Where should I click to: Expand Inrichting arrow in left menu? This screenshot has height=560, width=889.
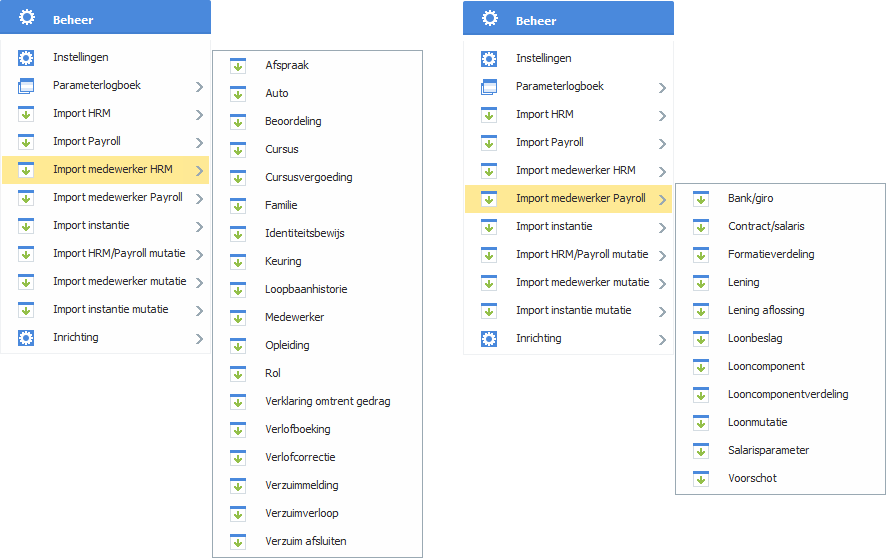click(200, 338)
